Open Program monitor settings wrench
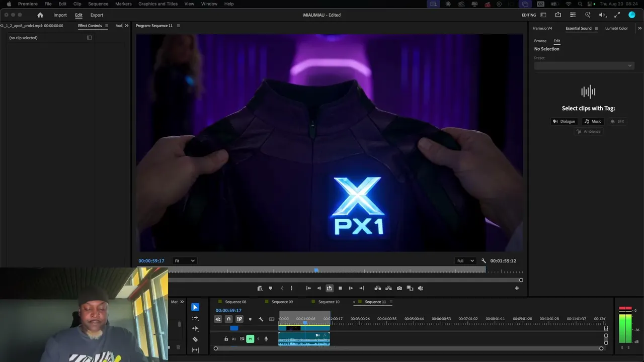Screen dimensions: 644x362 pos(484,261)
